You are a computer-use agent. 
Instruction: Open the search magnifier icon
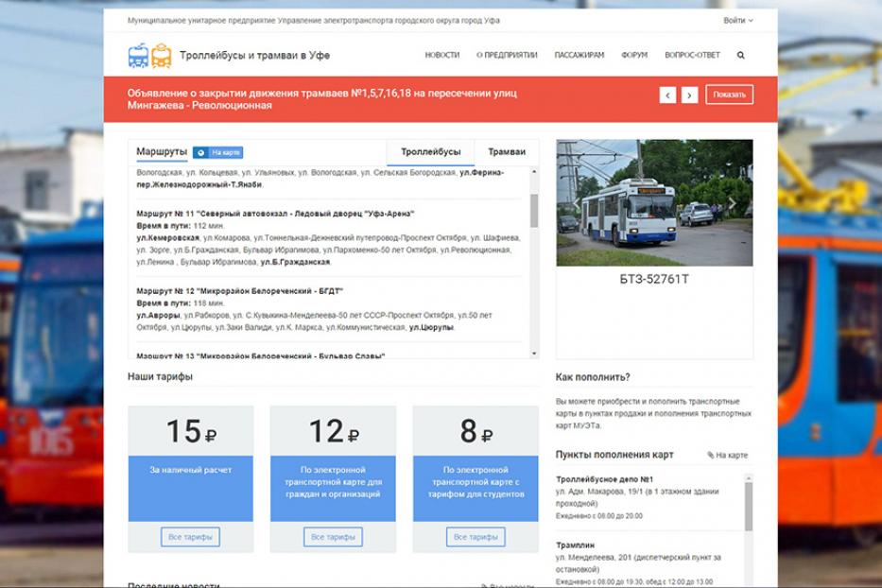[740, 55]
